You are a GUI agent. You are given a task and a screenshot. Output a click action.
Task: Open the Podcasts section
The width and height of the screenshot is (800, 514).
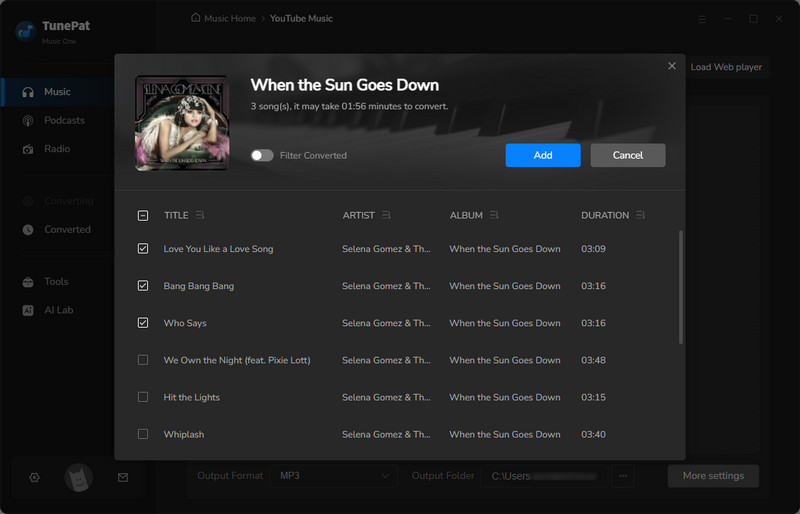[64, 120]
